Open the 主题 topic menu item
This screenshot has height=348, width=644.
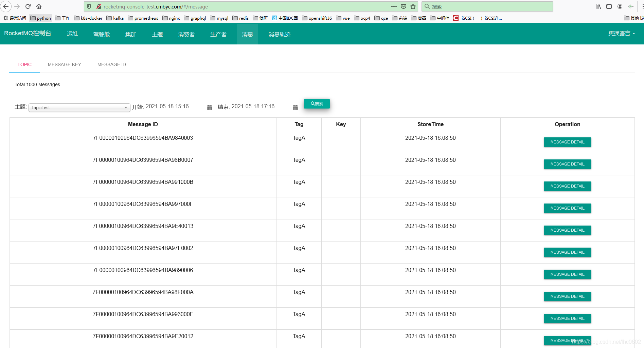coord(157,34)
